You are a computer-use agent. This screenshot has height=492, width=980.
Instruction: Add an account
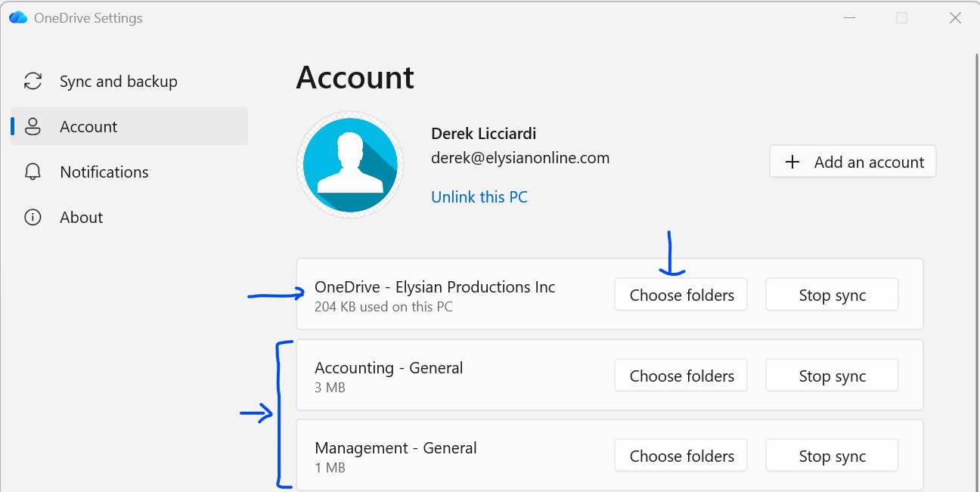click(x=853, y=162)
